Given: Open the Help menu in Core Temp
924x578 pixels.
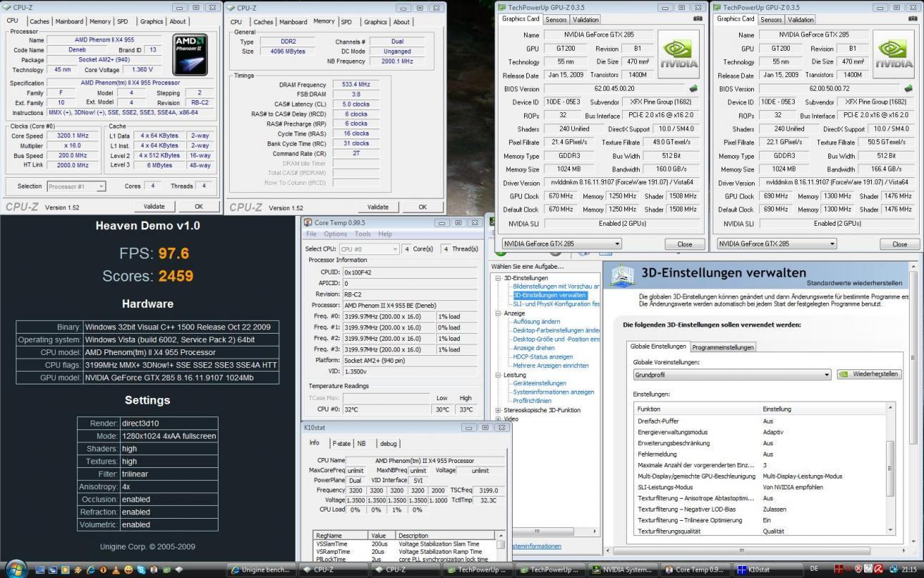Looking at the screenshot, I should tap(386, 234).
